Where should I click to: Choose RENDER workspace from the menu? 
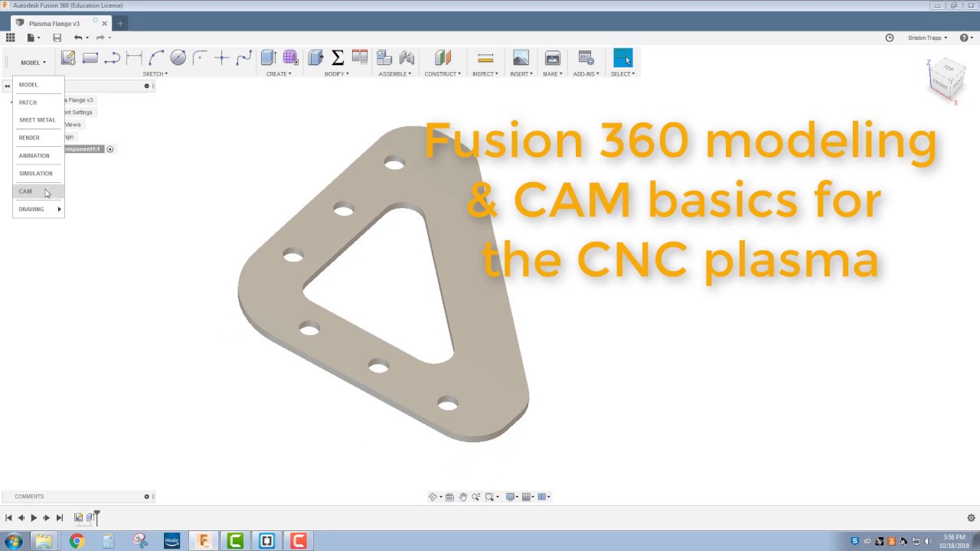38,138
